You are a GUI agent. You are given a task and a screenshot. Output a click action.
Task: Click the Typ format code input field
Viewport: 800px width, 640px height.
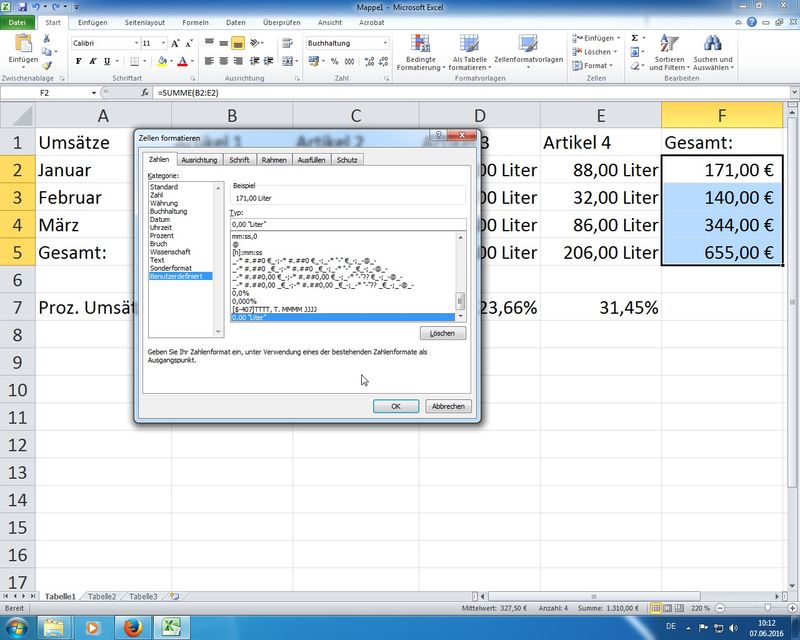(x=348, y=226)
